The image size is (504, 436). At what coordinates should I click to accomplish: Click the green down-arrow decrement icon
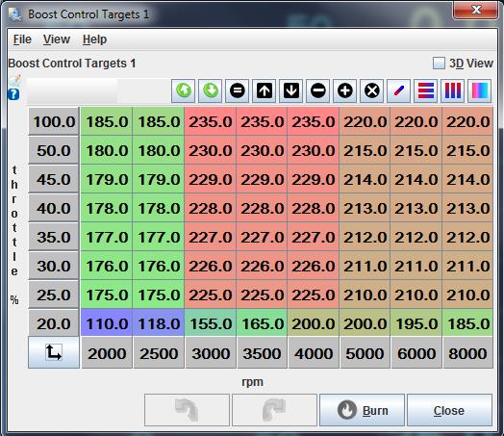click(211, 91)
